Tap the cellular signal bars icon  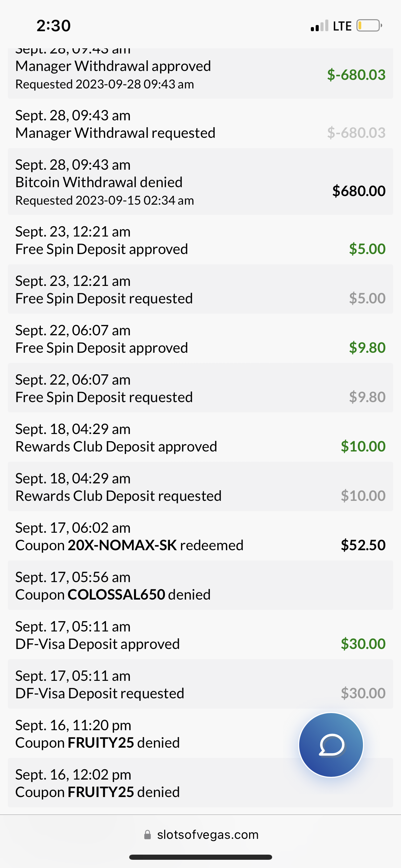coord(319,26)
